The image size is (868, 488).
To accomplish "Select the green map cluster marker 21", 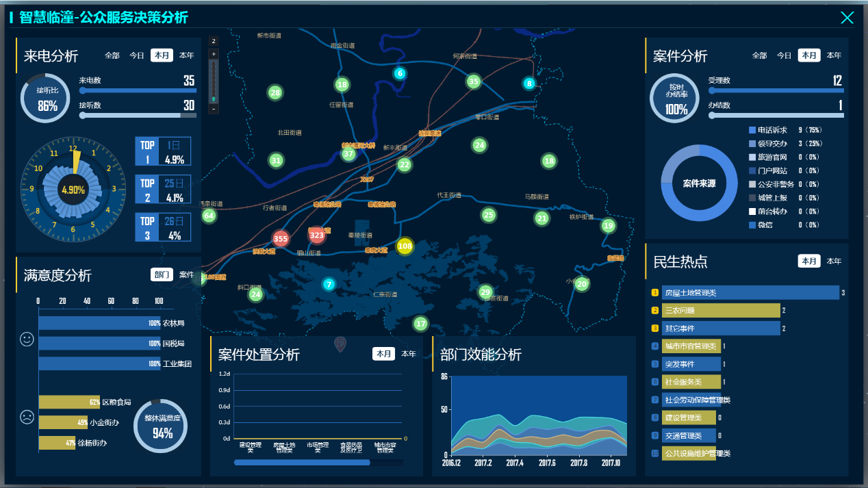I will (x=542, y=218).
